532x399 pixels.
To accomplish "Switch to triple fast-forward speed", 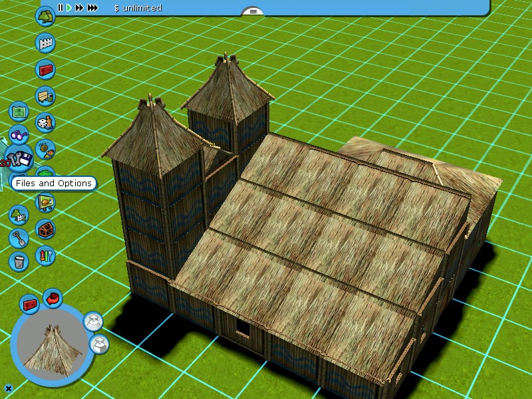I will point(92,8).
